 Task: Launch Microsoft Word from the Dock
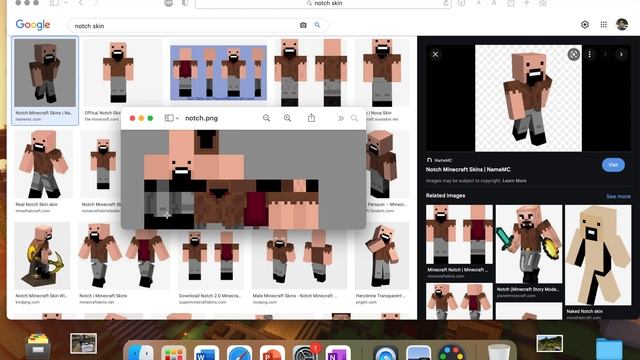pyautogui.click(x=206, y=353)
